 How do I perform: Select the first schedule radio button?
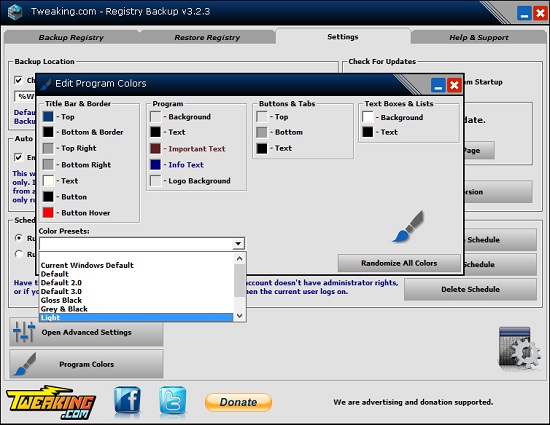coord(19,238)
